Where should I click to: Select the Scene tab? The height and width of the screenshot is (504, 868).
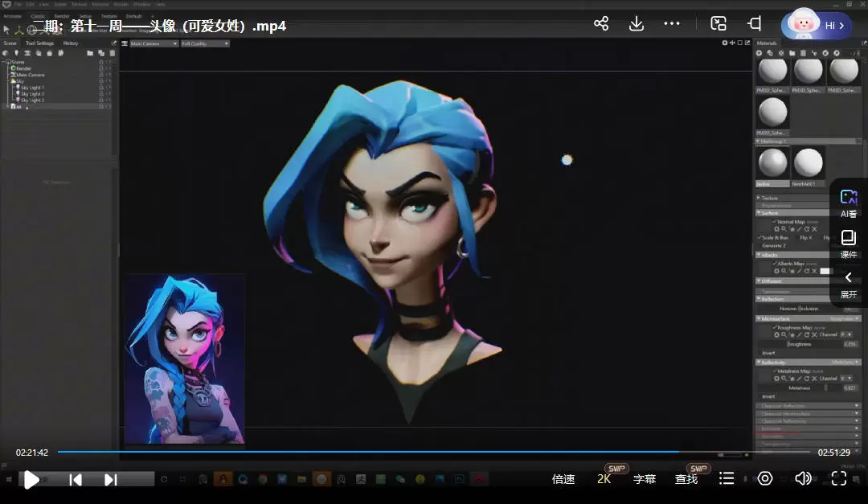(10, 43)
